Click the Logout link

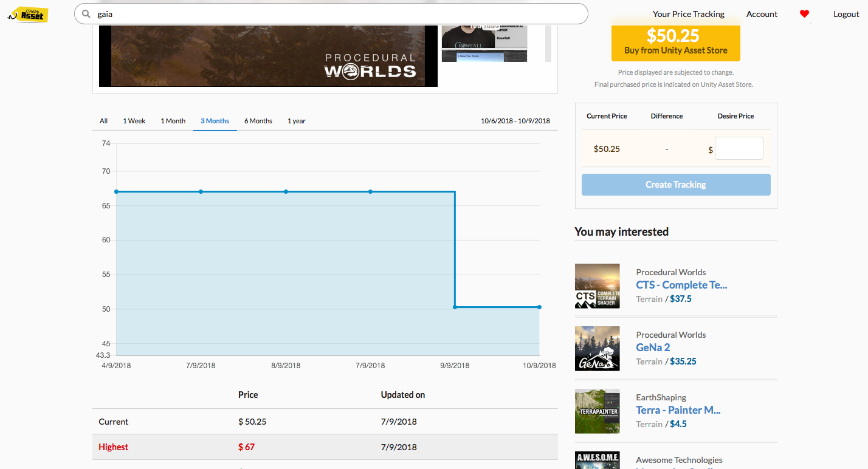tap(846, 14)
